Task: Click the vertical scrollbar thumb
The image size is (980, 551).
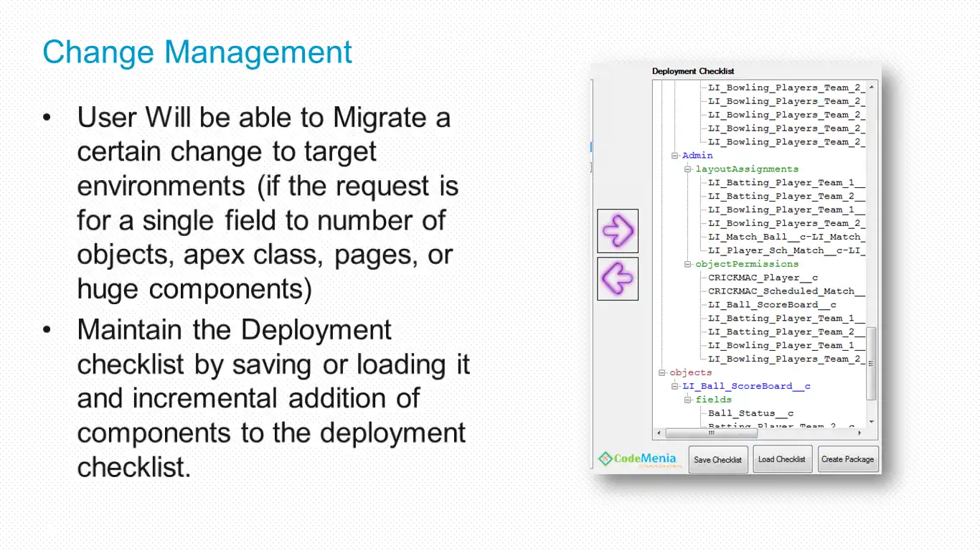Action: [872, 364]
